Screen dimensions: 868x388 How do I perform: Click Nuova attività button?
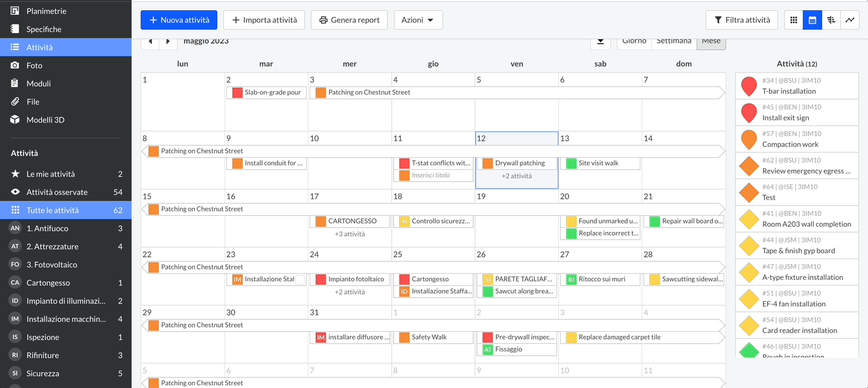(x=179, y=20)
